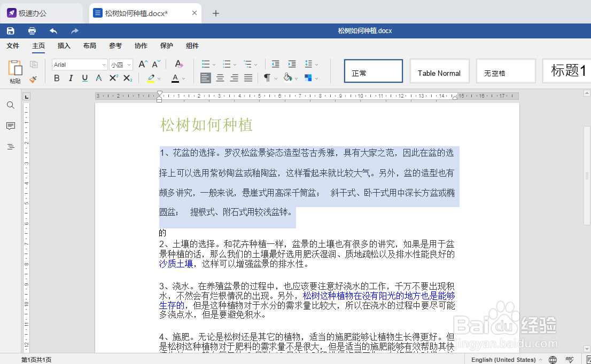
Task: Click the Paste (粘贴) clipboard button
Action: (15, 72)
